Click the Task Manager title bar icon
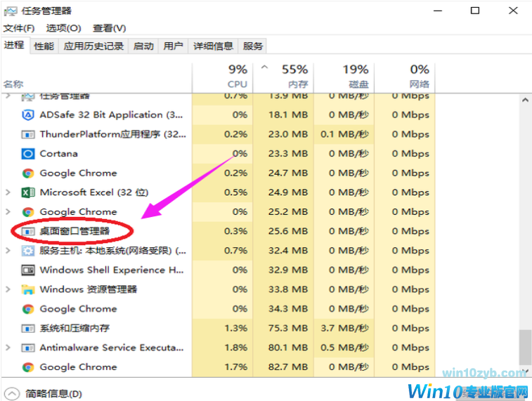The height and width of the screenshot is (401, 532). pos(10,11)
